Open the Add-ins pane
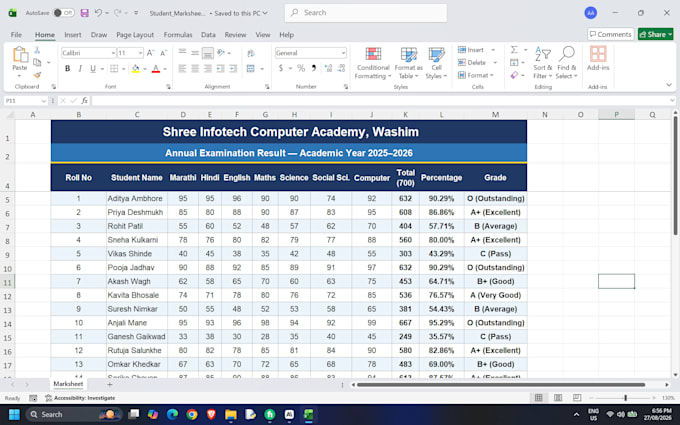Screen dimensions: 680x425 [x=598, y=59]
